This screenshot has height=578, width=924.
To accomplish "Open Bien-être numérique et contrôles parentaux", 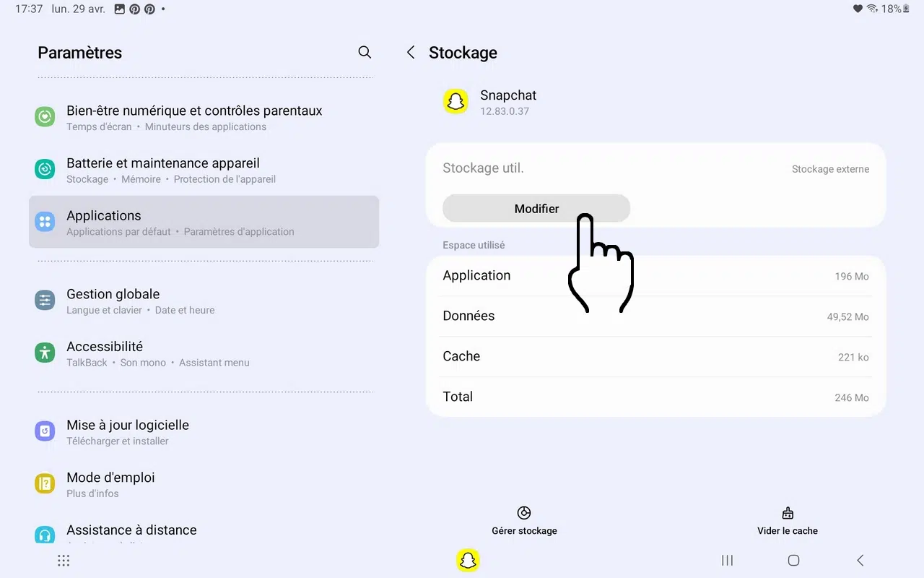I will point(204,117).
